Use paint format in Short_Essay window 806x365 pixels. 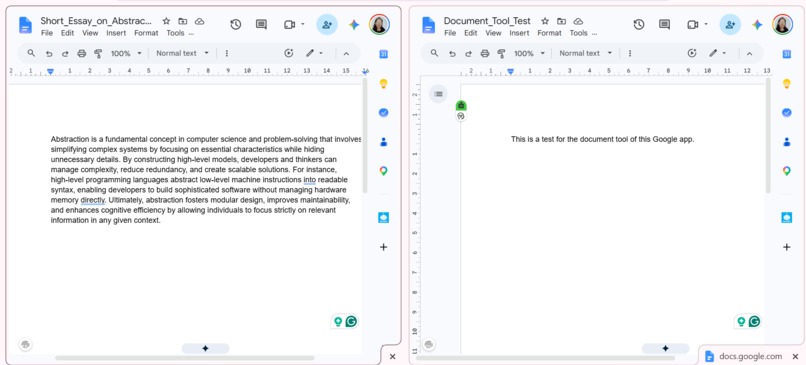point(98,53)
